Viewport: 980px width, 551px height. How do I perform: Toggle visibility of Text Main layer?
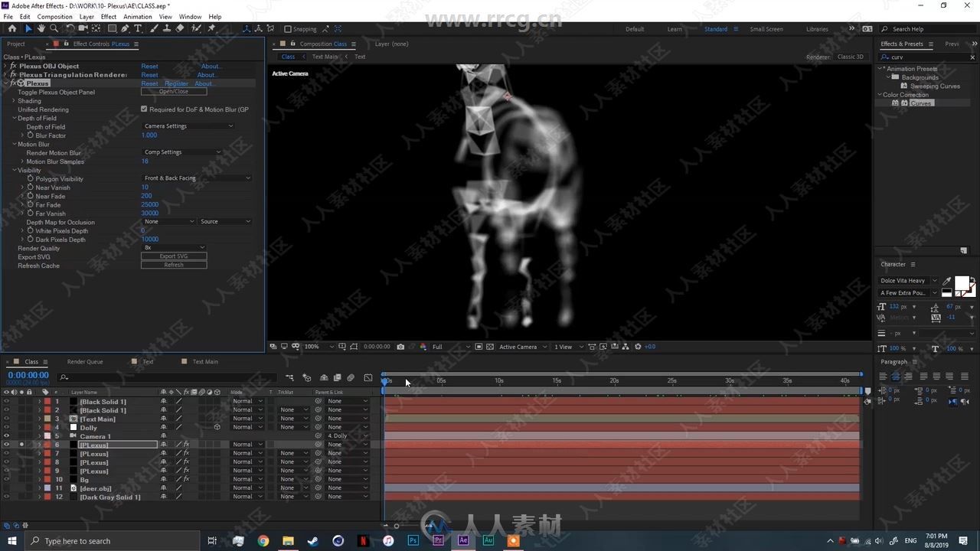pyautogui.click(x=6, y=419)
